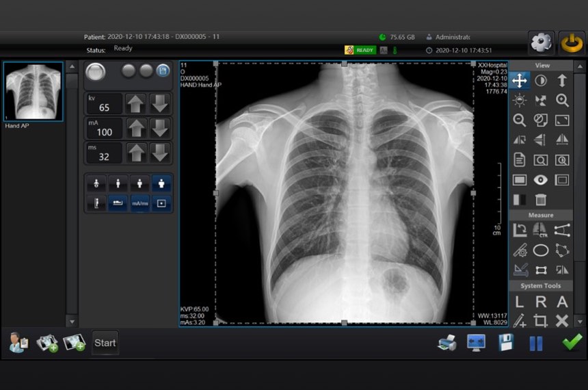Select the crop tool in System Tools
The height and width of the screenshot is (390, 588).
click(x=541, y=320)
